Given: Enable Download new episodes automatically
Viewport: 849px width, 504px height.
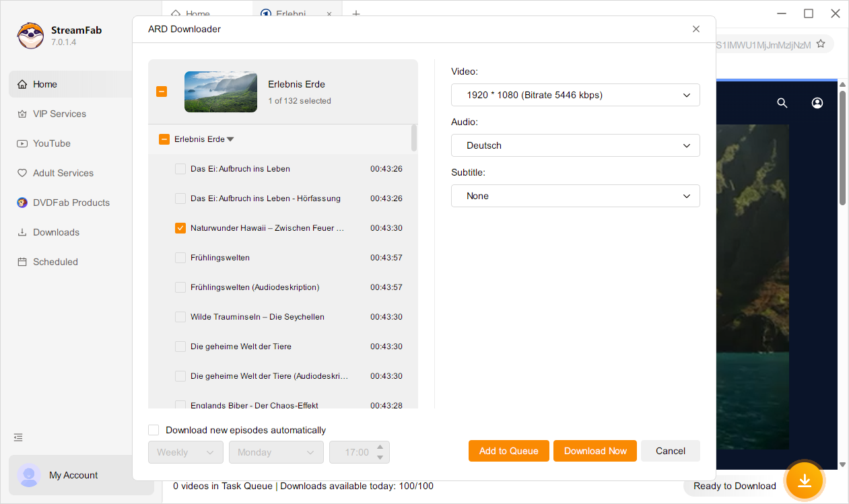Looking at the screenshot, I should coord(154,429).
